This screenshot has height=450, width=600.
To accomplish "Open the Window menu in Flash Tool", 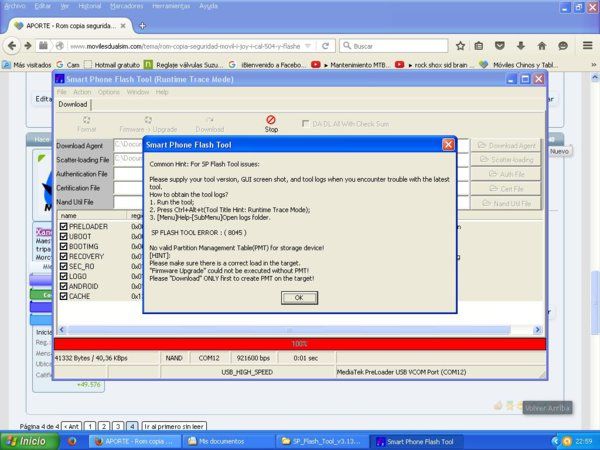I will click(x=138, y=92).
